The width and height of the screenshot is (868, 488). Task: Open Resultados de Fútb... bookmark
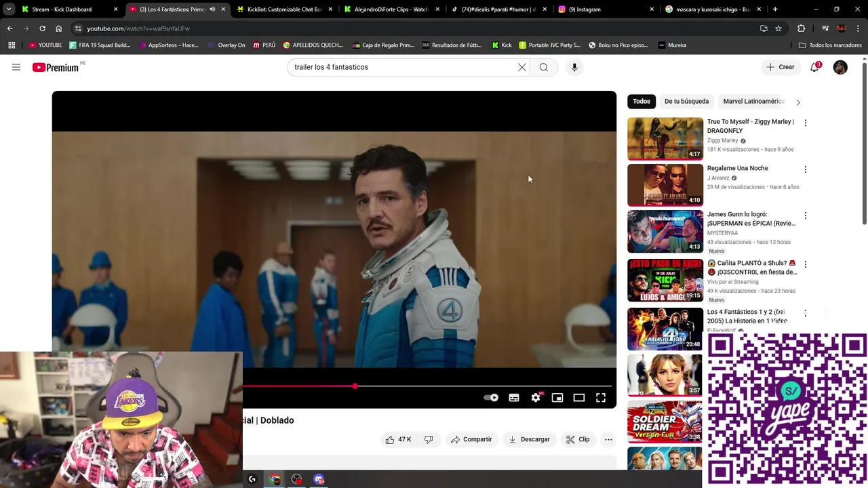pyautogui.click(x=452, y=45)
